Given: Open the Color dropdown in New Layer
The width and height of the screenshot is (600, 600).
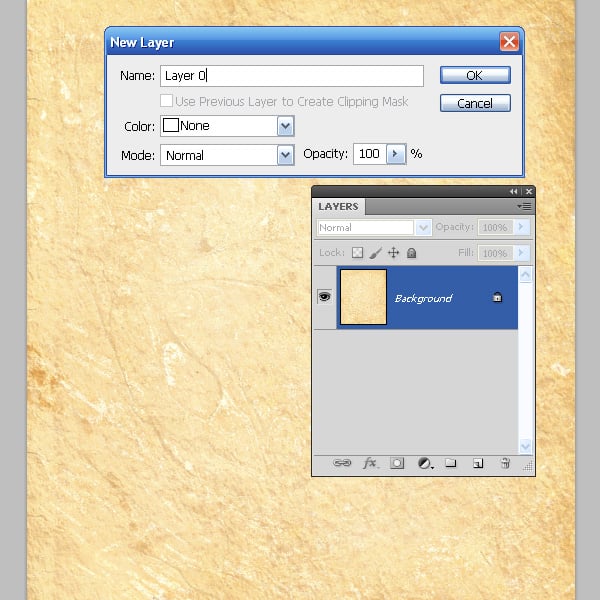Looking at the screenshot, I should [285, 126].
